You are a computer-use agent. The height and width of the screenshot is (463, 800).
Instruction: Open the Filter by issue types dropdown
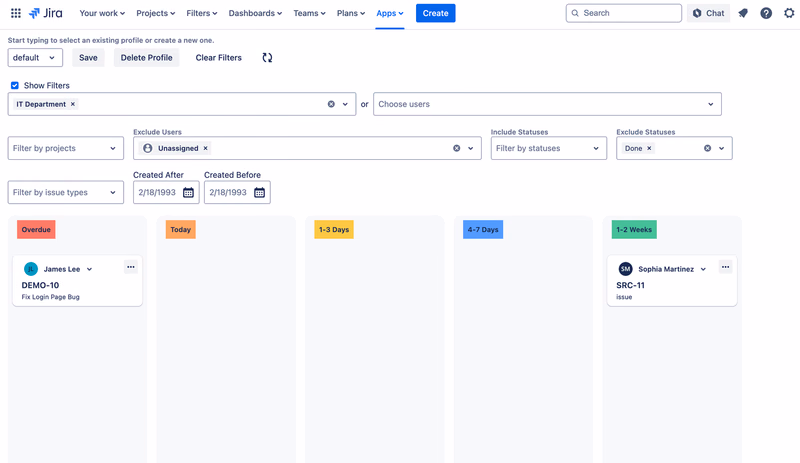[65, 192]
